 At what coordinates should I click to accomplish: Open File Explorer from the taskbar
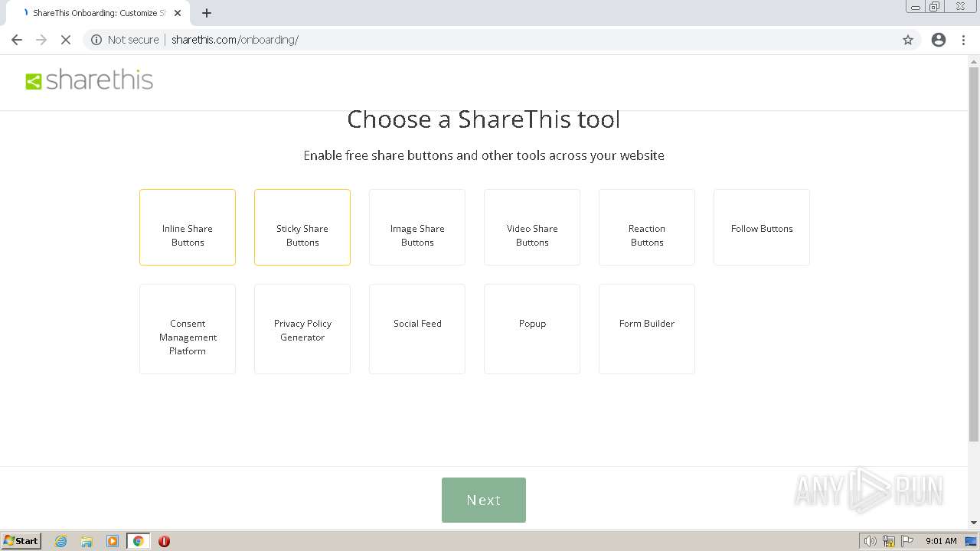(87, 541)
